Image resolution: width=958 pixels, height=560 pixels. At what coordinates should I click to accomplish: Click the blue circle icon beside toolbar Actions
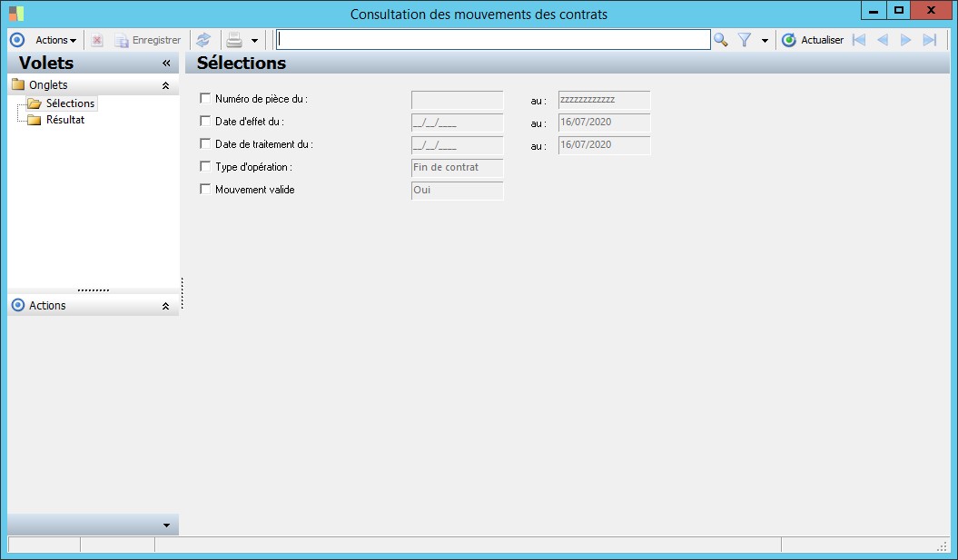tap(17, 40)
